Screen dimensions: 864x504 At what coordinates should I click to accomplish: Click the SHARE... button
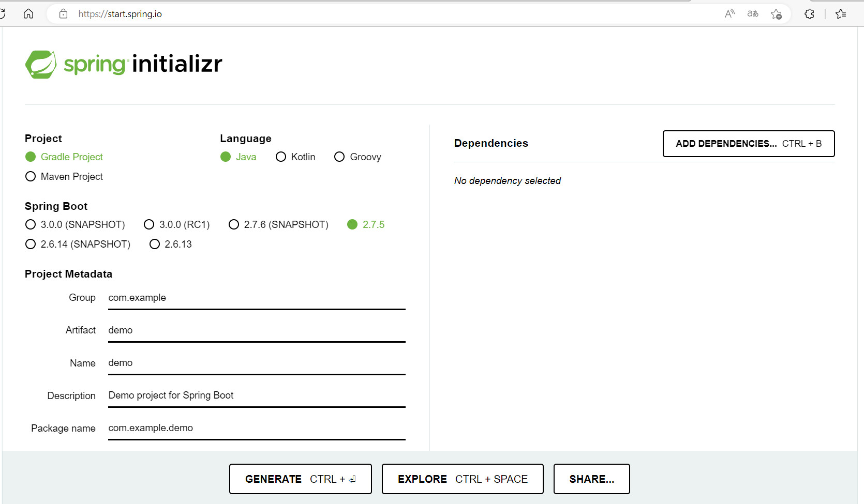point(592,479)
